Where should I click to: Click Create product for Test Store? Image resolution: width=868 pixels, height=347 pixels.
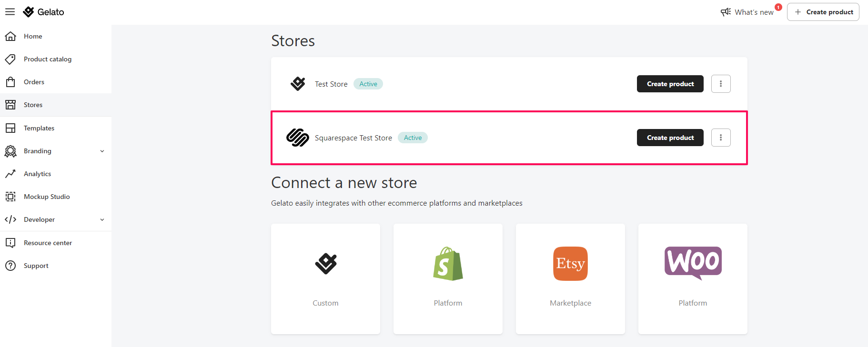(x=670, y=84)
